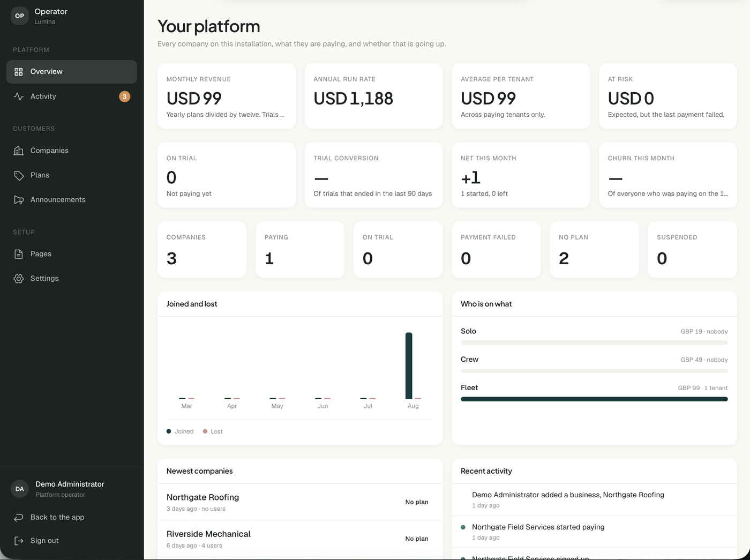Click the Companies building icon
Viewport: 750px width, 560px height.
[19, 151]
